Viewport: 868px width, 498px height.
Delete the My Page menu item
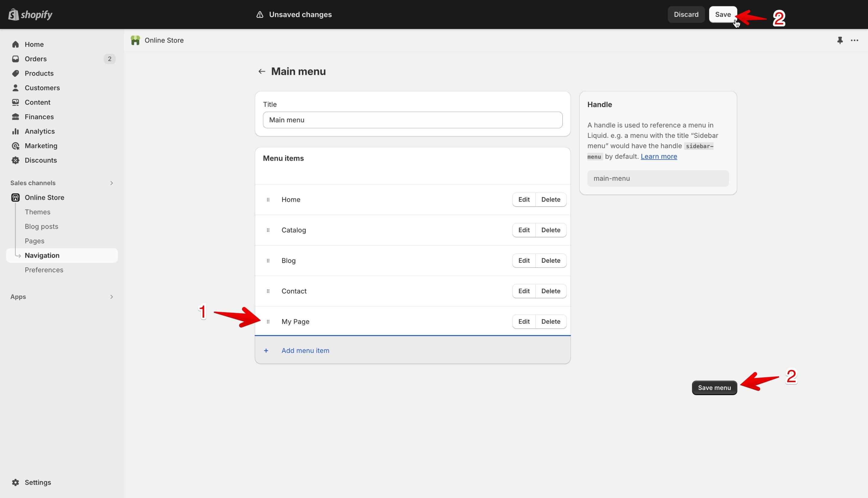click(551, 322)
